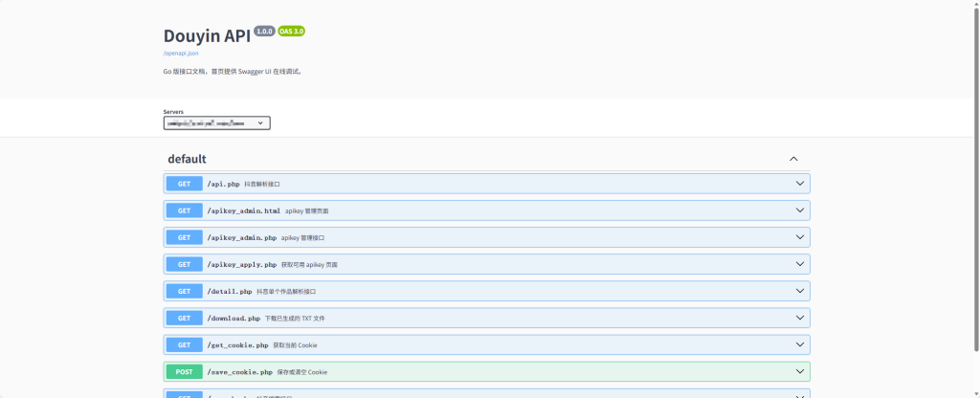Select the /apikey_admin.php path text
Screen dimensions: 980x398
click(x=242, y=238)
